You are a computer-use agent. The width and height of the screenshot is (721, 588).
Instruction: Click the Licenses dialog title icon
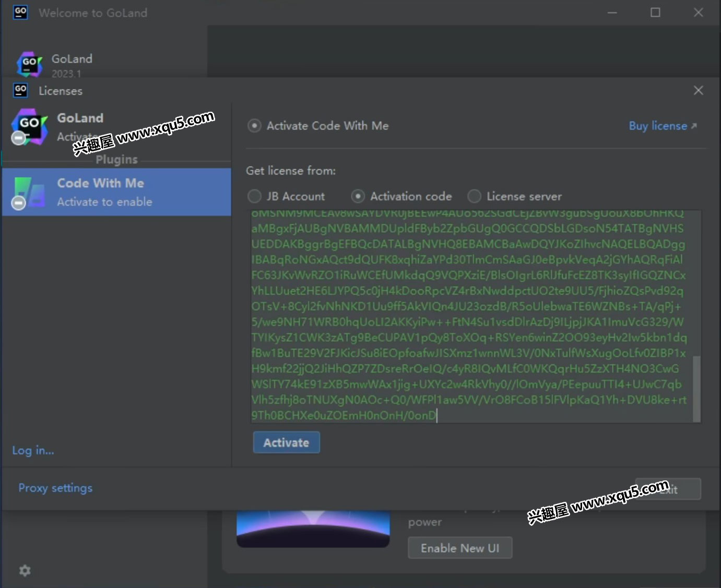(20, 90)
